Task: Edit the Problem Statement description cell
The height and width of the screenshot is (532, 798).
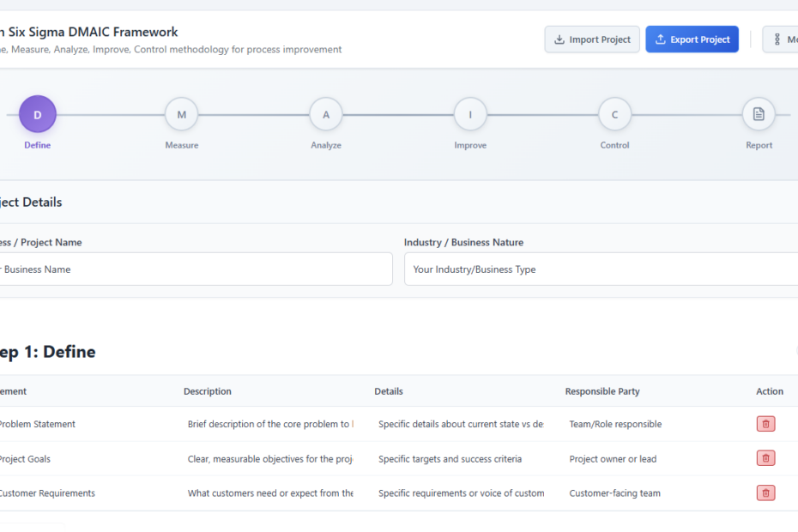Action: [x=269, y=424]
